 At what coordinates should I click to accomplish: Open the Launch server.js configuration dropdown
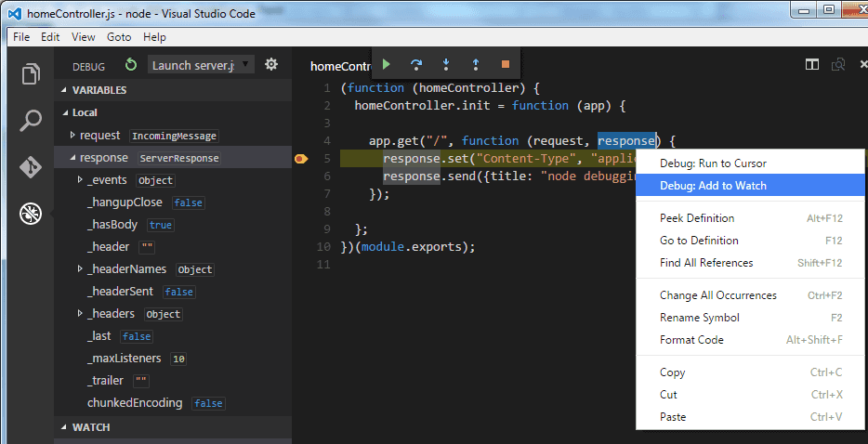(x=200, y=65)
